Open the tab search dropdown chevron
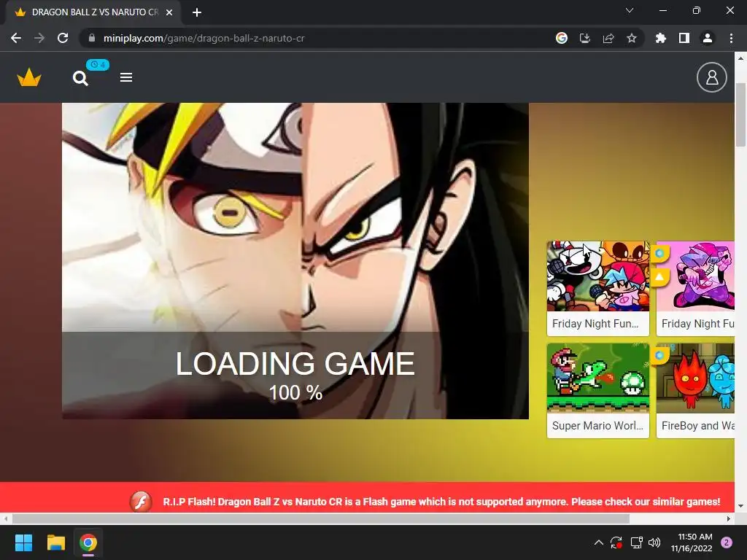 630,10
